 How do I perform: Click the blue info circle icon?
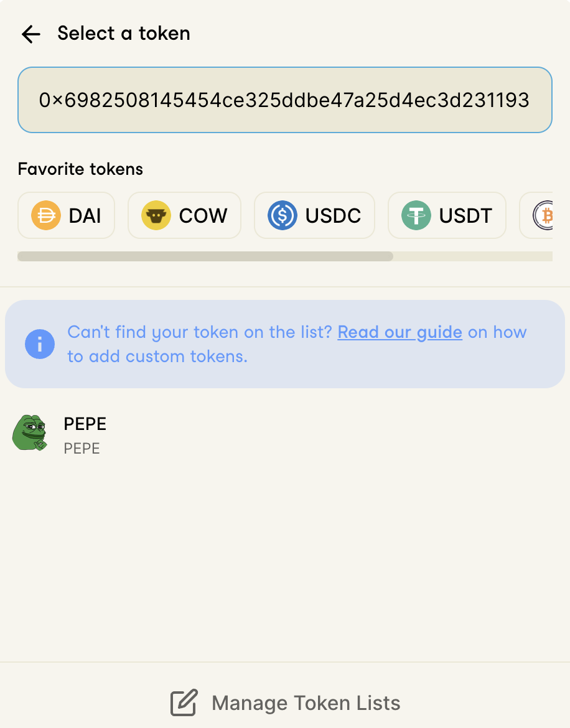40,345
